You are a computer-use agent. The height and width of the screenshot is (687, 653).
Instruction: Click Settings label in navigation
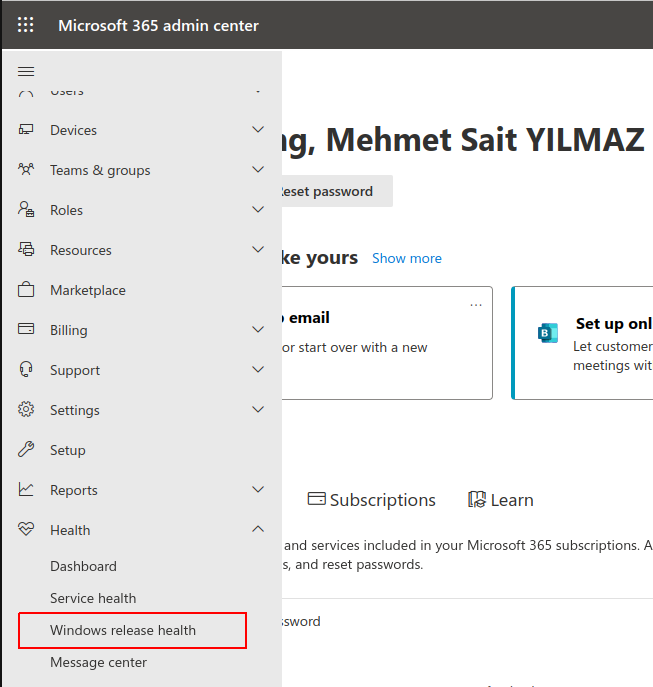75,411
